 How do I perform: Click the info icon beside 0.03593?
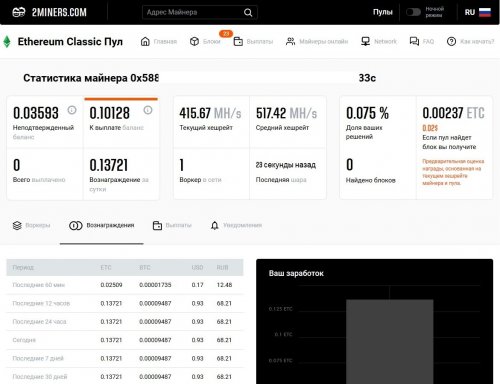click(x=72, y=110)
